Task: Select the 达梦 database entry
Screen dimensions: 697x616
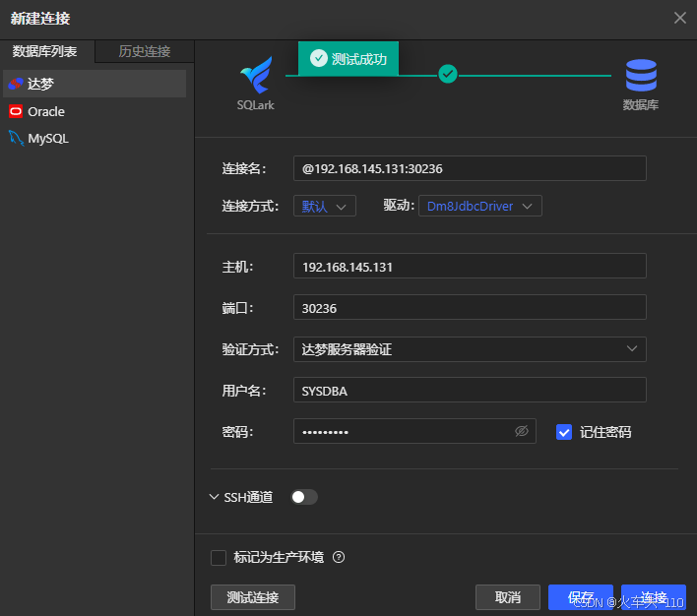Action: point(95,84)
